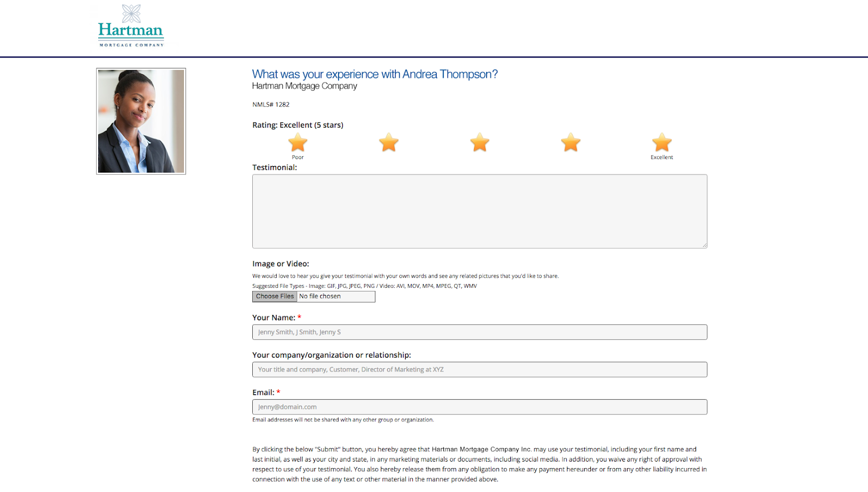
Task: Click the 'No file chosen' text
Action: pyautogui.click(x=320, y=297)
